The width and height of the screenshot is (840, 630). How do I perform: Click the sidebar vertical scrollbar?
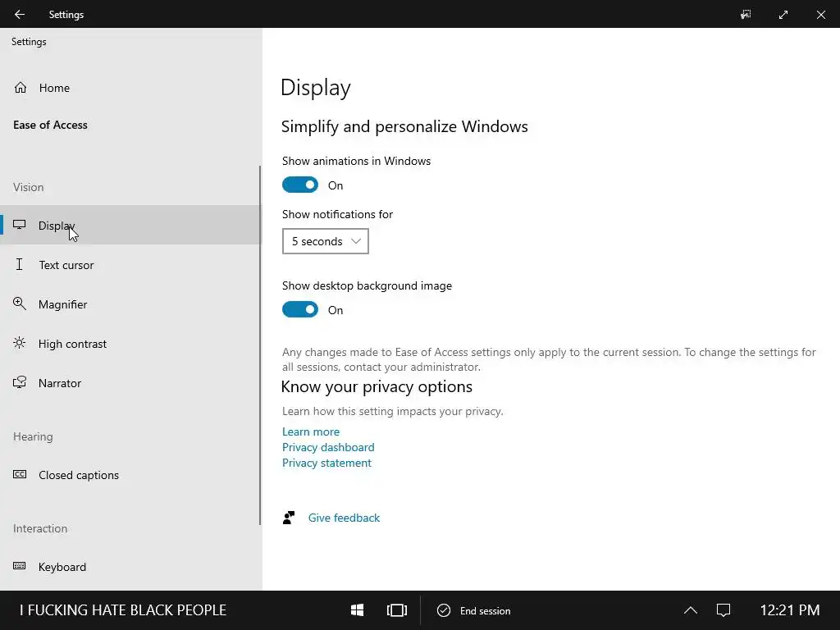[260, 345]
